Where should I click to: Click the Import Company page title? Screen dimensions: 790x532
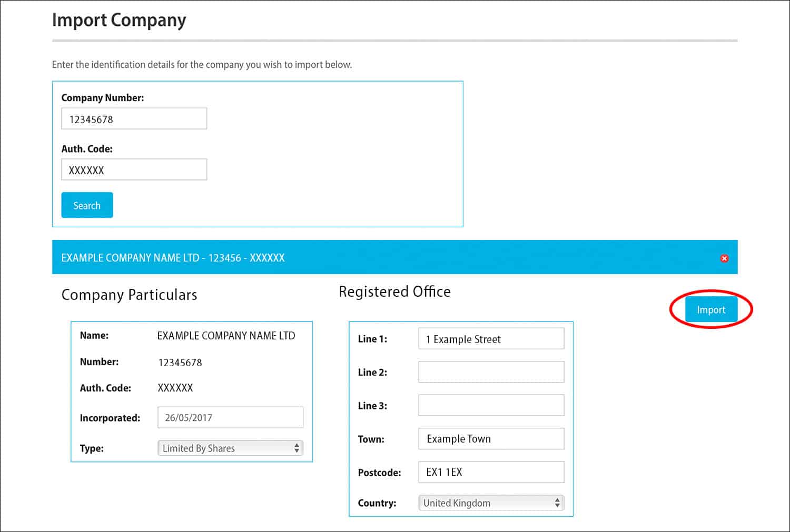click(118, 20)
